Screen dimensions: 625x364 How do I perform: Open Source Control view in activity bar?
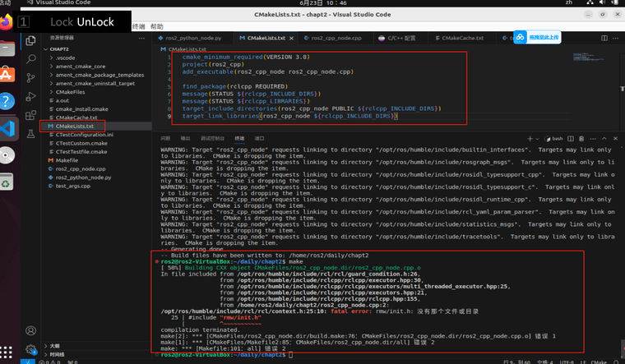30,78
